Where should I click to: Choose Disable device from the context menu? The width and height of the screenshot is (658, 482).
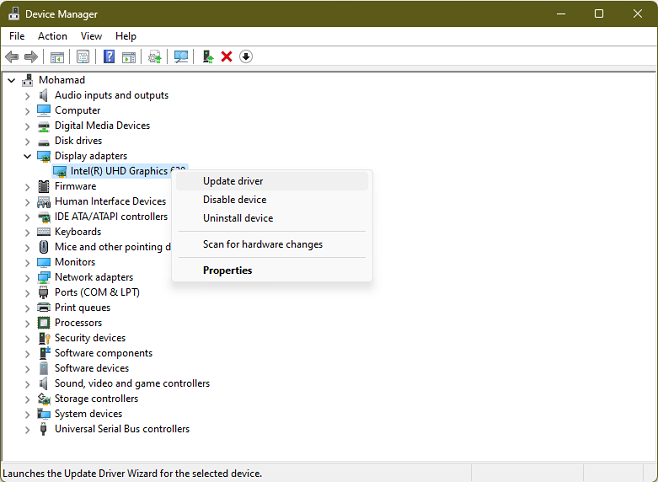(x=272, y=200)
